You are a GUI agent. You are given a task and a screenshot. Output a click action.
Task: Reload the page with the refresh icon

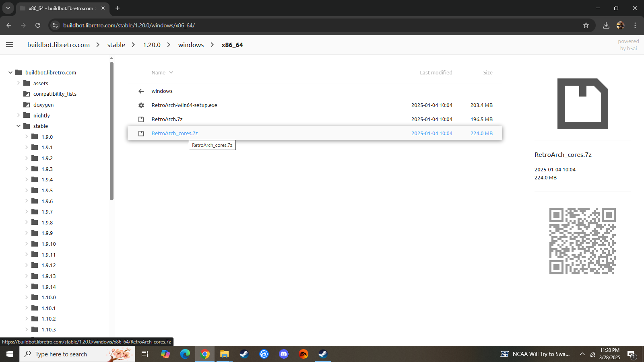(38, 25)
